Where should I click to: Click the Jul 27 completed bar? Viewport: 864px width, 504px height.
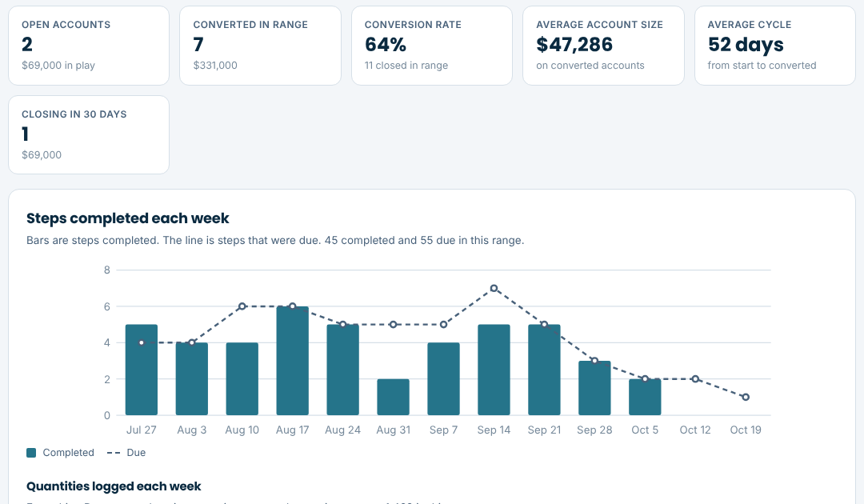pos(142,370)
